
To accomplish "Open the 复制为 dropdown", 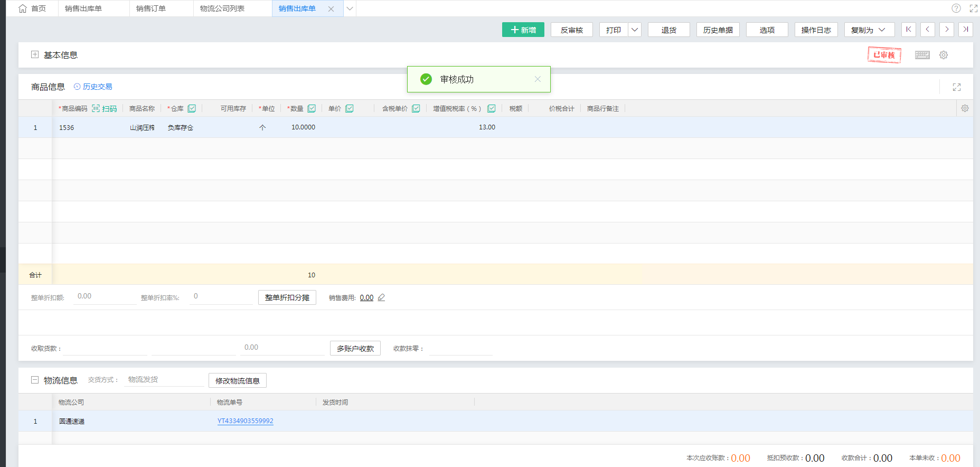I will [869, 30].
